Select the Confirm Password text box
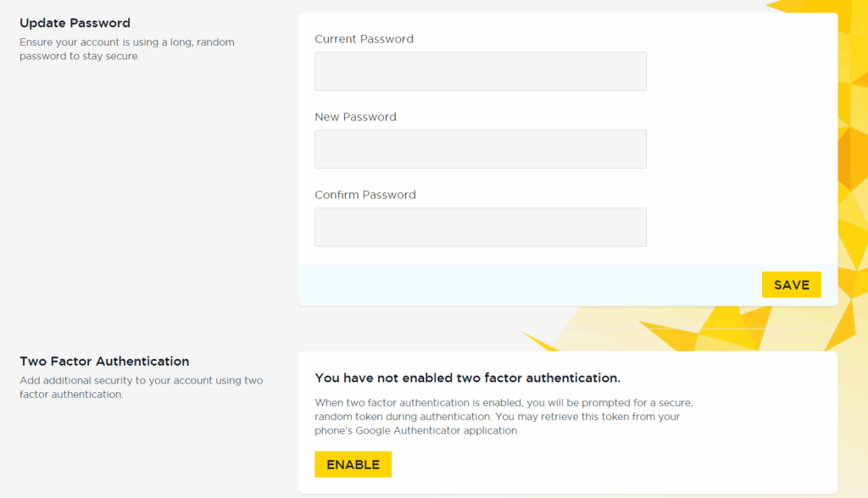 point(481,228)
